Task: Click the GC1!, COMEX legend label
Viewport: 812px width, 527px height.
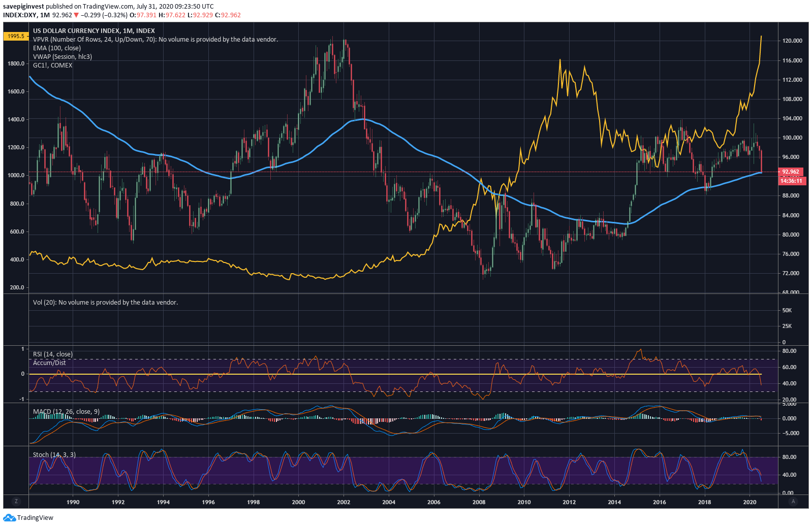Action: tap(53, 65)
